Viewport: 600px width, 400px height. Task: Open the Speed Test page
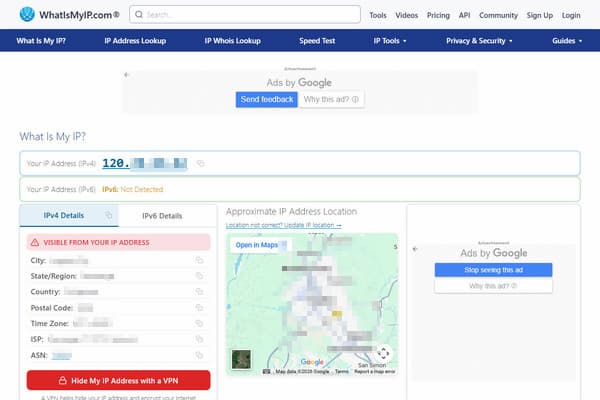click(x=317, y=41)
